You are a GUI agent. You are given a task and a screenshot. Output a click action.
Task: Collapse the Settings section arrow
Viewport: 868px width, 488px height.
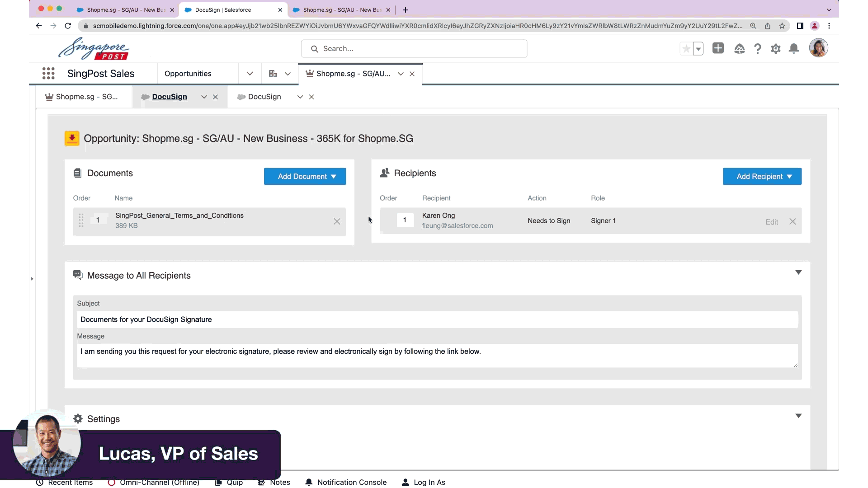(798, 416)
